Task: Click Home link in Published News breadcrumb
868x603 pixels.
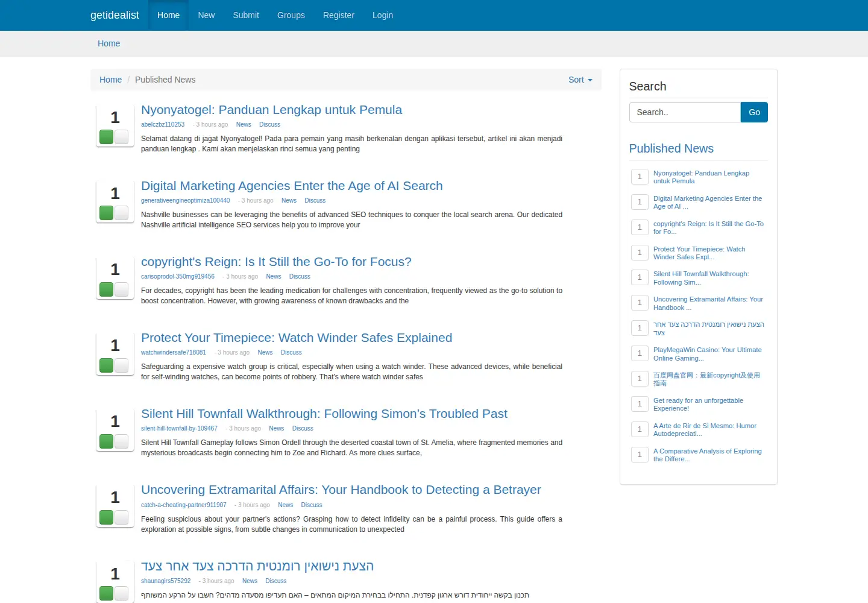Action: click(x=110, y=80)
